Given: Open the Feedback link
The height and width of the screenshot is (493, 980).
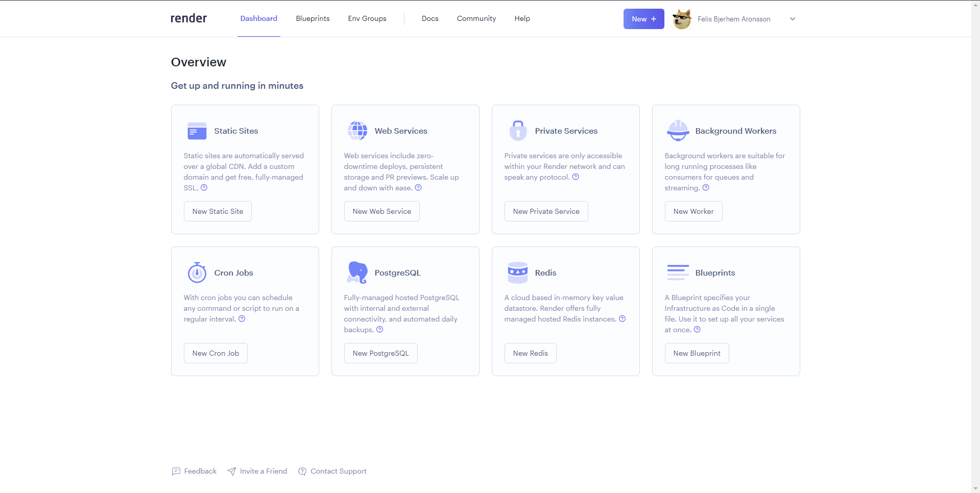Looking at the screenshot, I should point(200,471).
